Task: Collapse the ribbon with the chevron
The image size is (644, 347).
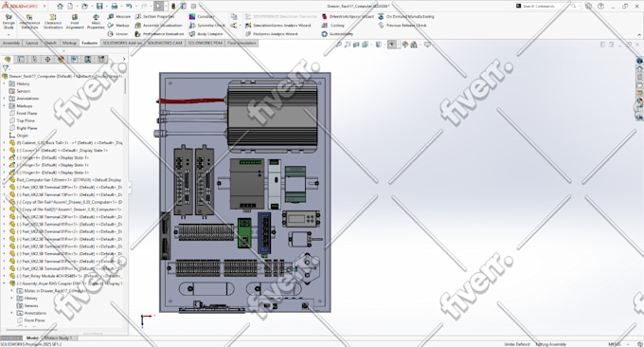Action: (x=638, y=34)
